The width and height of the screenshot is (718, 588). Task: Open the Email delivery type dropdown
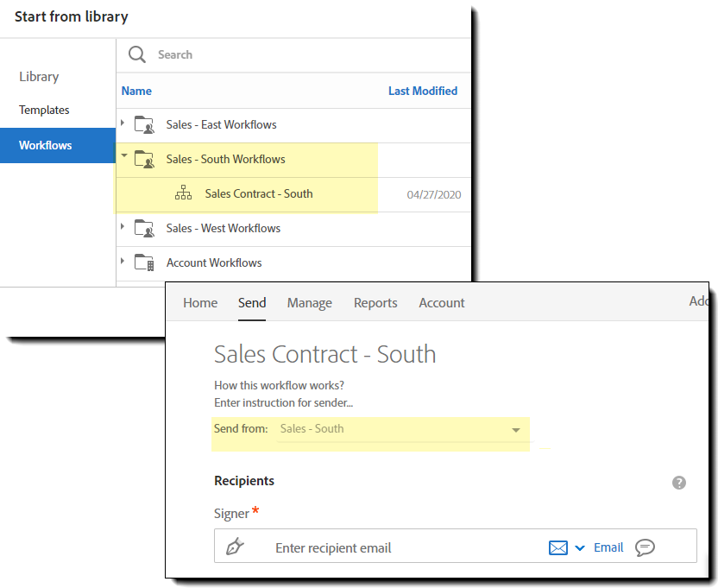tap(580, 548)
